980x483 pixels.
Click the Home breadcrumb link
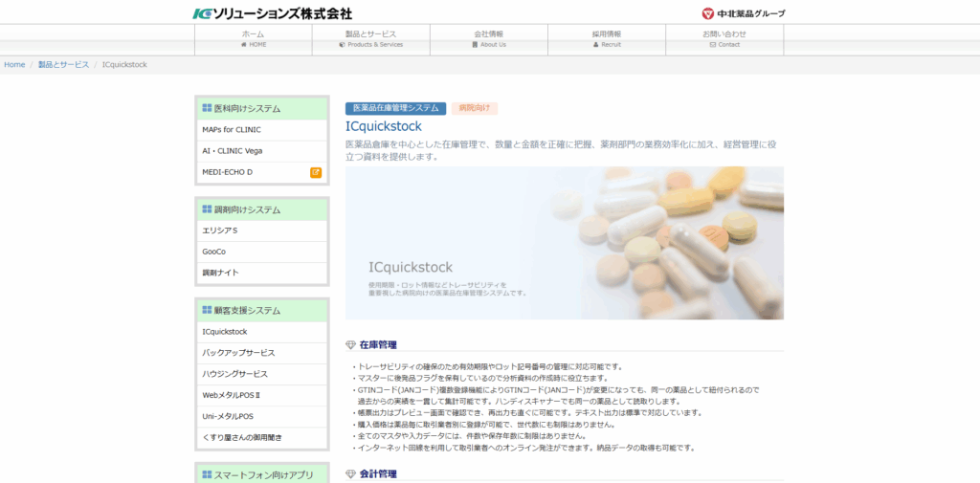pyautogui.click(x=14, y=64)
